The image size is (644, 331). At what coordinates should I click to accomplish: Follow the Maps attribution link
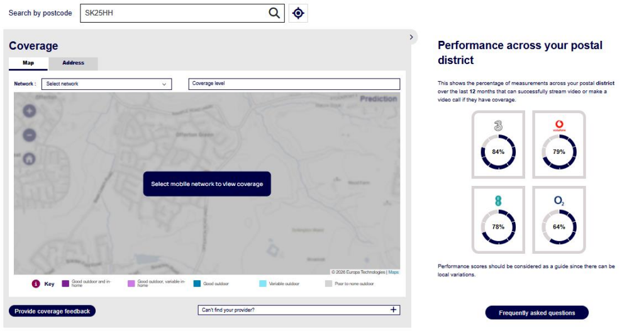394,272
